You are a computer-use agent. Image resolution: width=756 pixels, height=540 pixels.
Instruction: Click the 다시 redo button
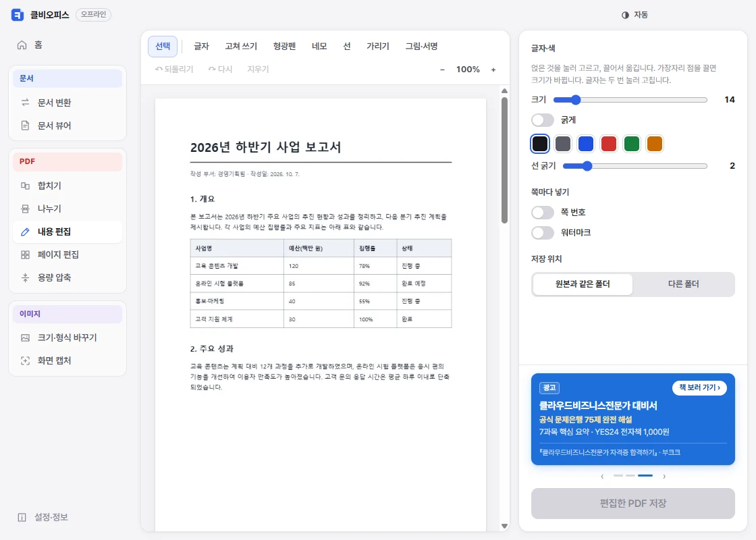(x=220, y=70)
